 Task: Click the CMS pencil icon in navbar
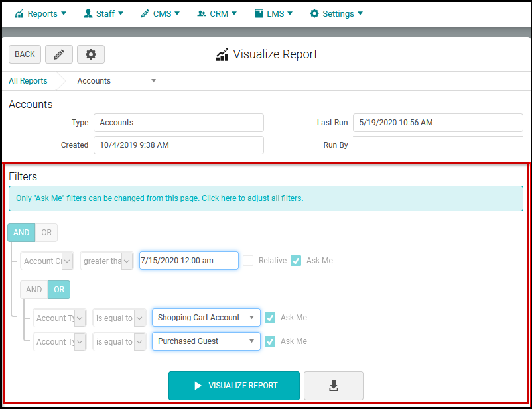point(145,13)
